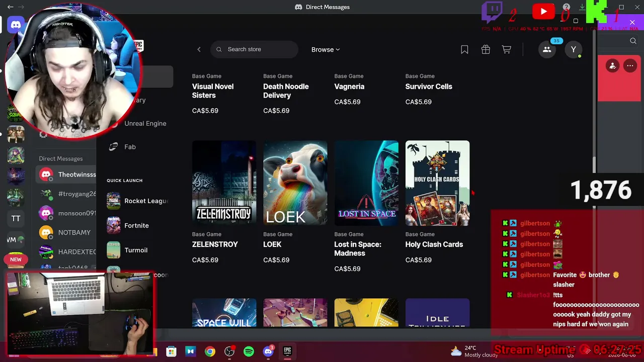Screen dimensions: 644x362
Task: Click the Direct Messages header in Discord
Action: [x=61, y=159]
